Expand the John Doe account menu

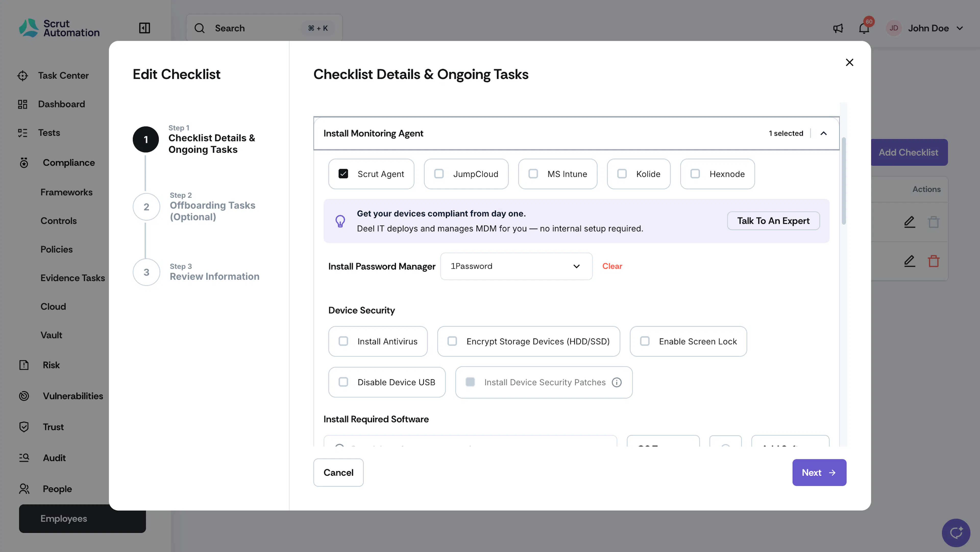click(x=960, y=28)
